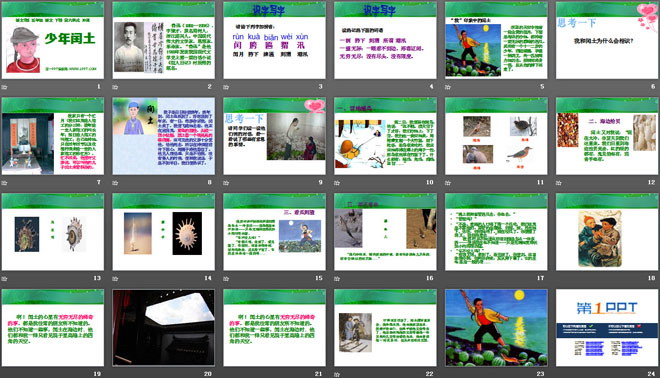Select slide 5 boy with moon and text
This screenshot has height=378, width=660.
coord(496,40)
